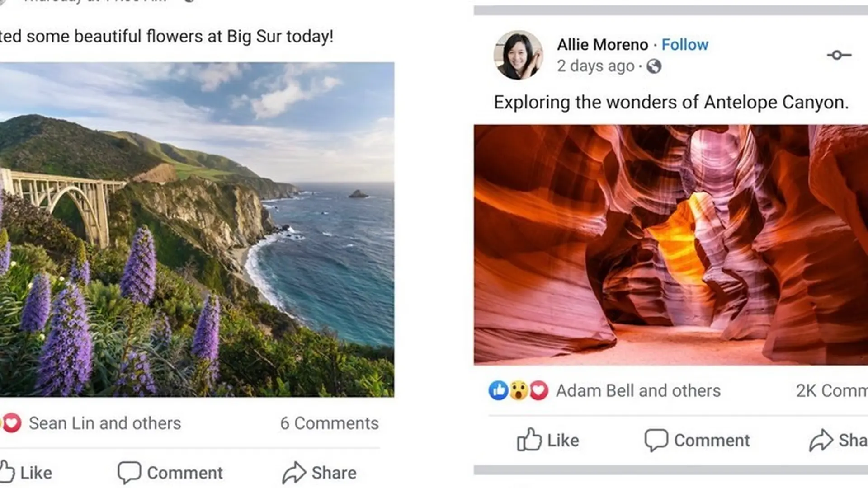The image size is (868, 488).
Task: Open the post options control on Allie's post
Action: (x=838, y=55)
